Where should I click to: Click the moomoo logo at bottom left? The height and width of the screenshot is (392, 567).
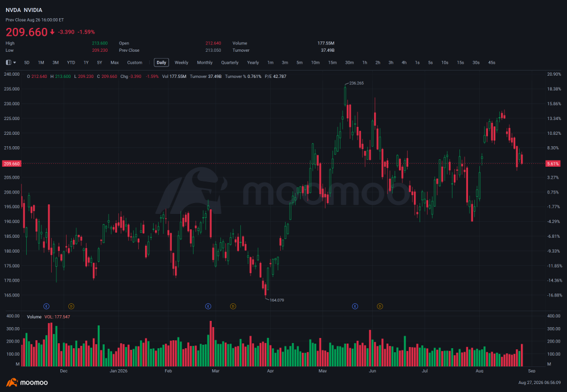point(27,382)
